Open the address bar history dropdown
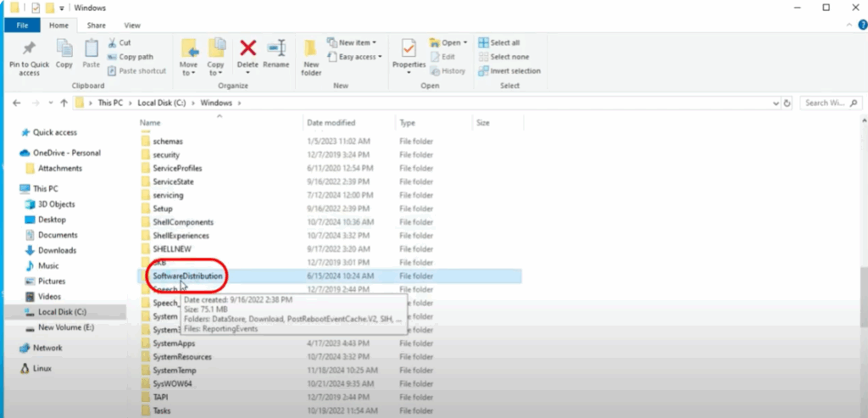This screenshot has width=868, height=418. click(x=775, y=103)
